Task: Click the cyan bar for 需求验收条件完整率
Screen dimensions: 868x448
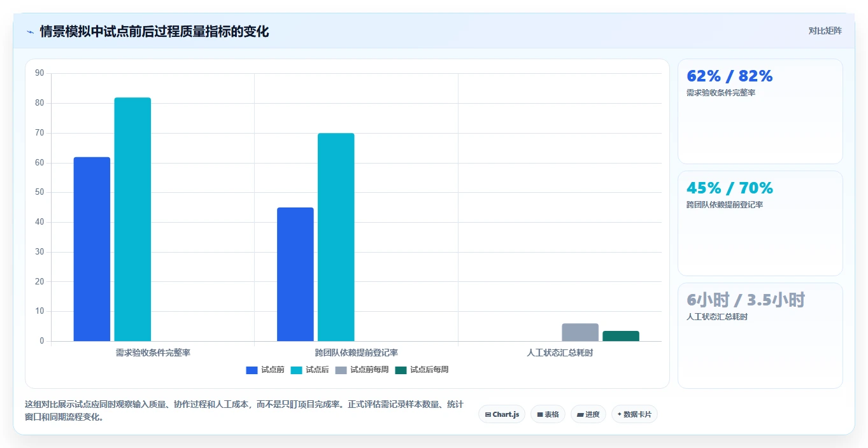Action: point(132,220)
